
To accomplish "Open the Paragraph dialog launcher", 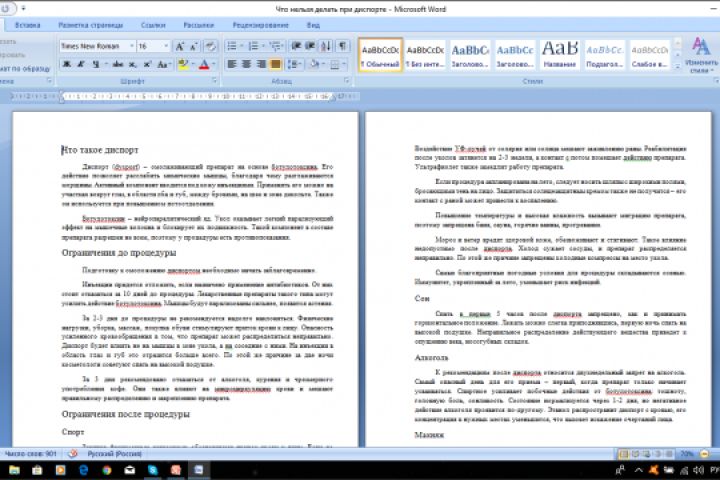I will coord(347,81).
